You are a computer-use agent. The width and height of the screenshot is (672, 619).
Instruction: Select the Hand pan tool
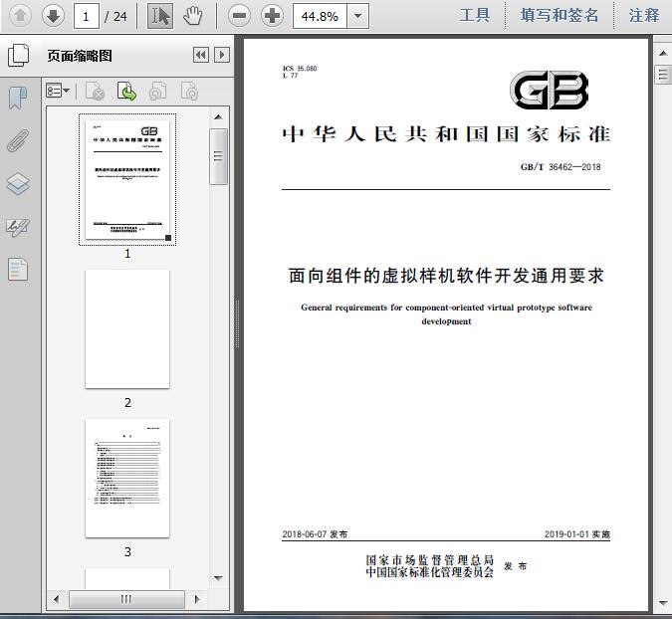tap(192, 15)
